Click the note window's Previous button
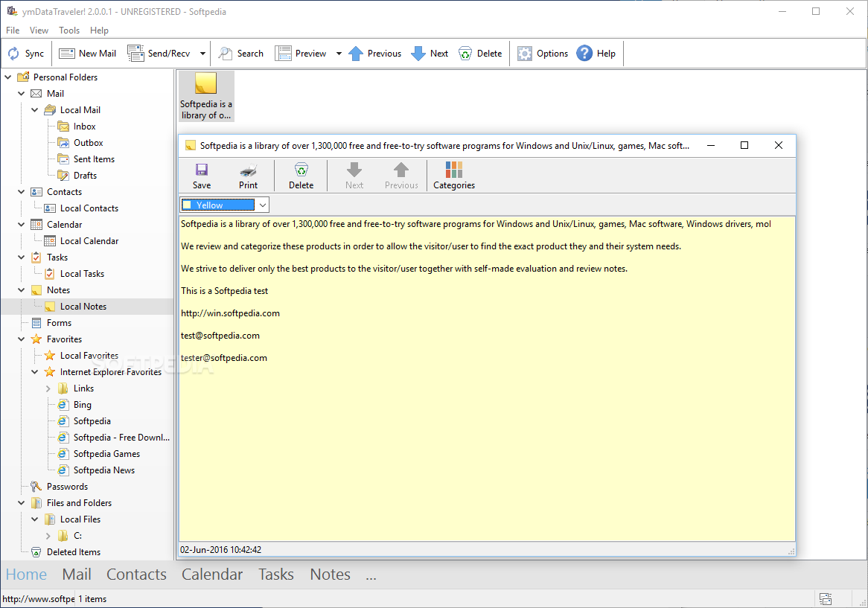Screen dimensions: 868x608 pos(401,176)
